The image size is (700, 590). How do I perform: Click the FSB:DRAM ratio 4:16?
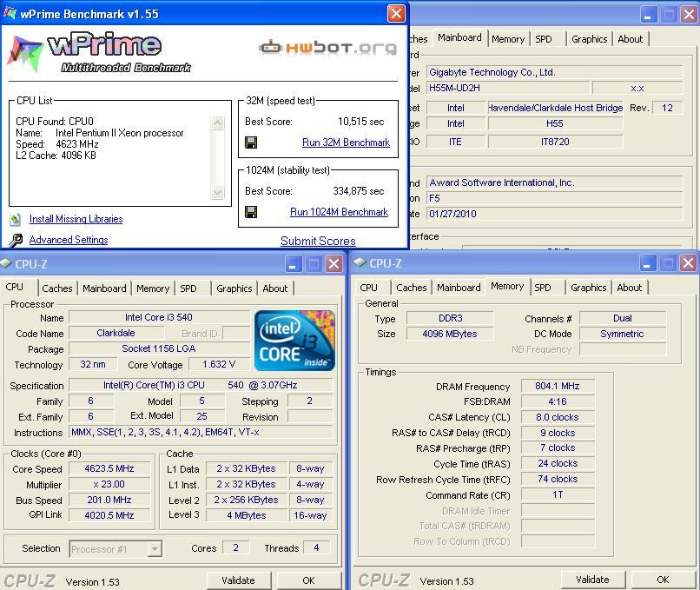pyautogui.click(x=558, y=401)
